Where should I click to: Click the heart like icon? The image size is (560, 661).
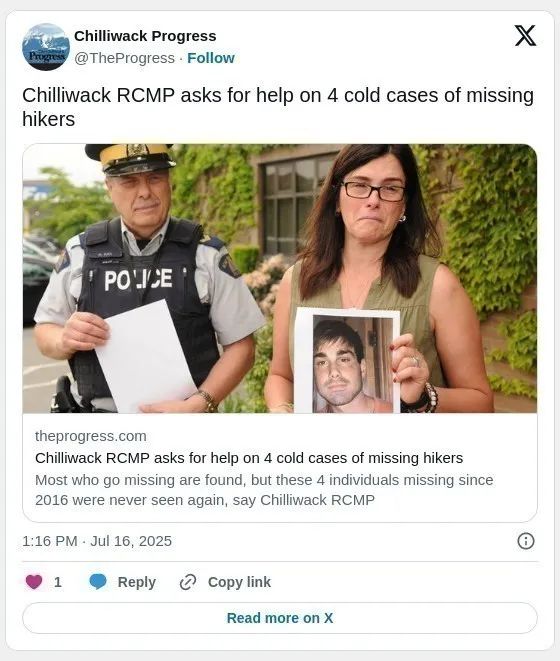pyautogui.click(x=34, y=582)
